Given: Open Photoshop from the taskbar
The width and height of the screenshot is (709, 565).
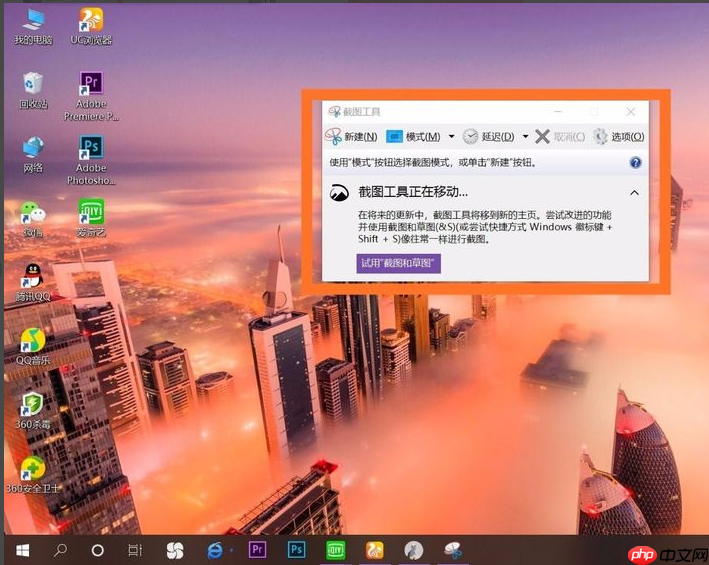Looking at the screenshot, I should coord(296,550).
